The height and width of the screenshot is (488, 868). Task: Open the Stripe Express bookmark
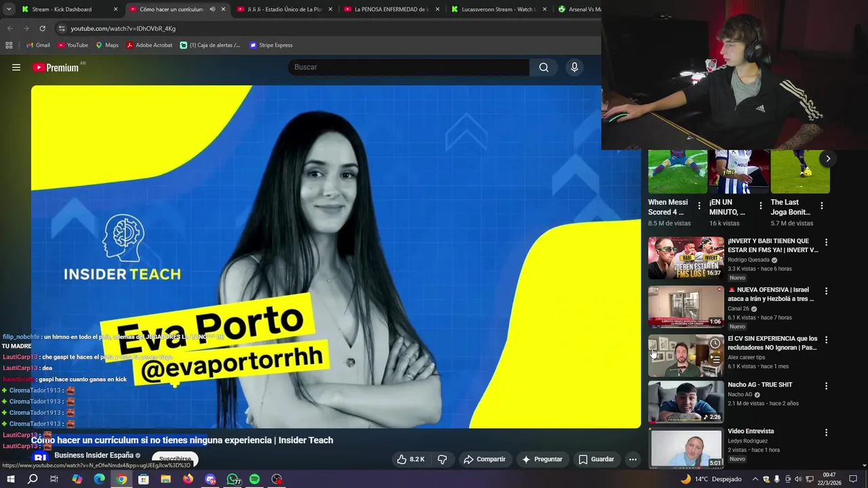click(x=271, y=45)
